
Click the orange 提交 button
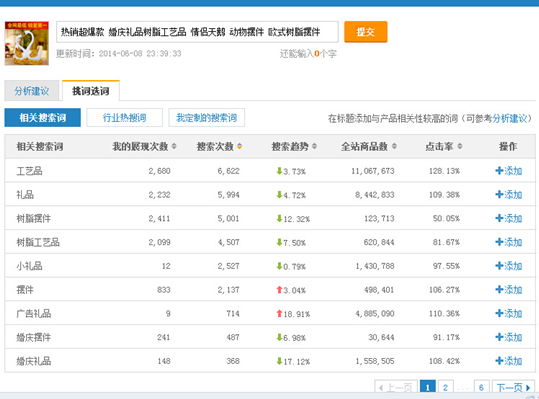coord(366,32)
